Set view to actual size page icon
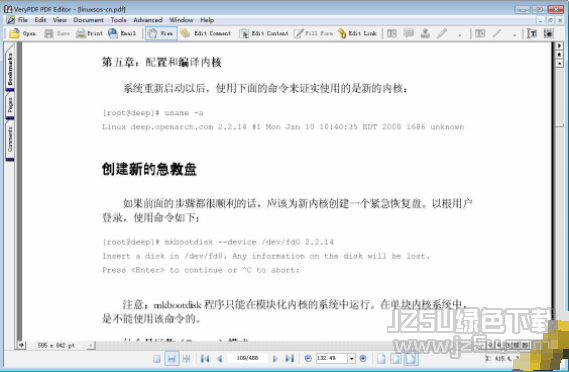569x372 pixels. click(x=381, y=359)
